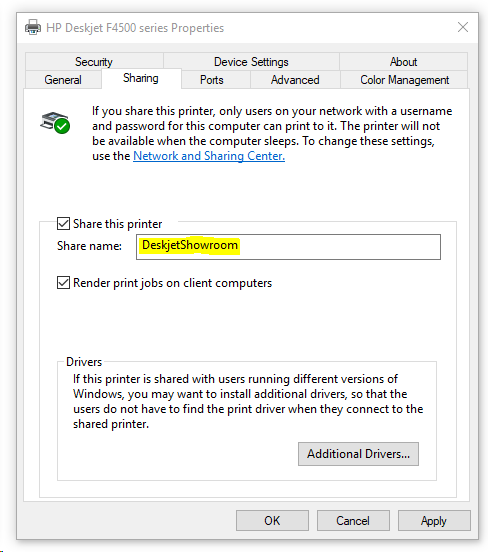Go to the About tab
The image size is (488, 552).
pyautogui.click(x=403, y=62)
